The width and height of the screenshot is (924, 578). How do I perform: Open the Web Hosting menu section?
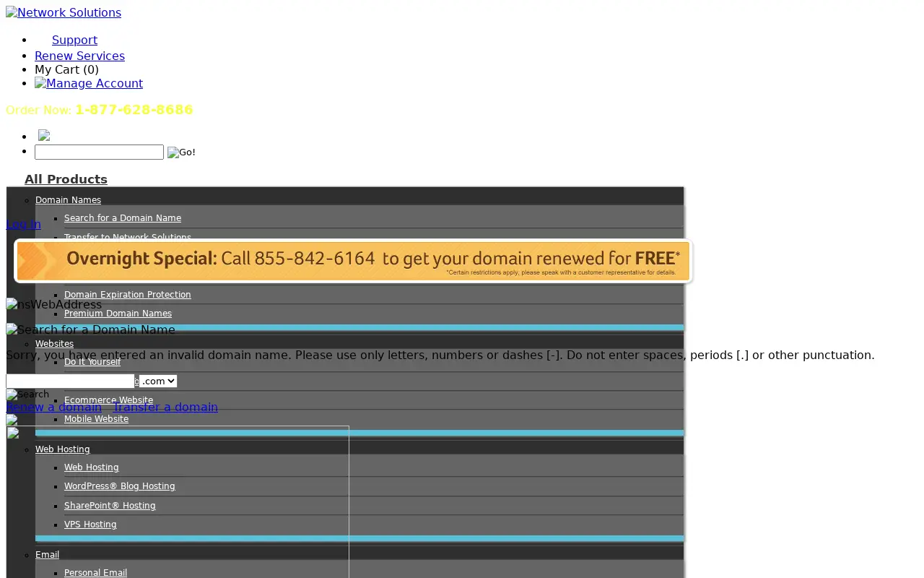[x=63, y=449]
